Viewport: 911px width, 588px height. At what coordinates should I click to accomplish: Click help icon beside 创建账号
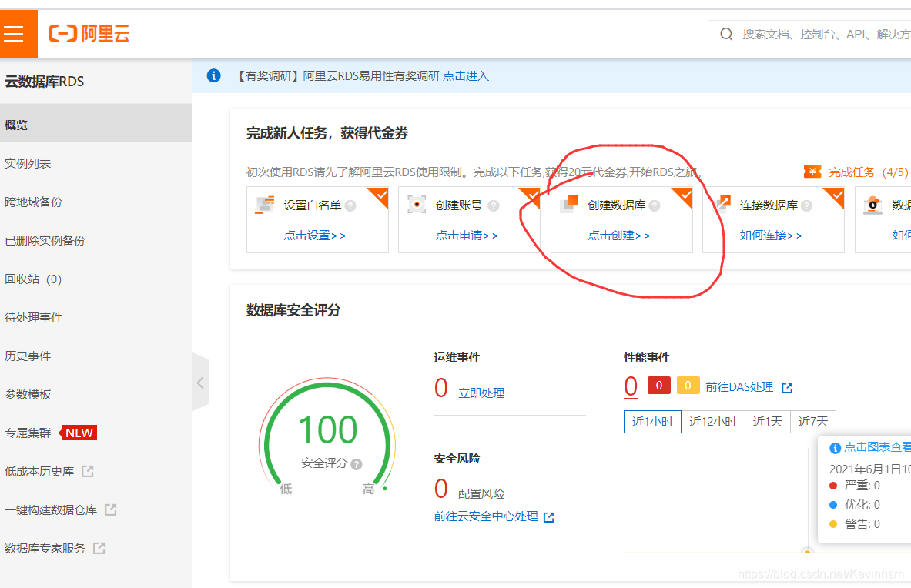click(494, 205)
